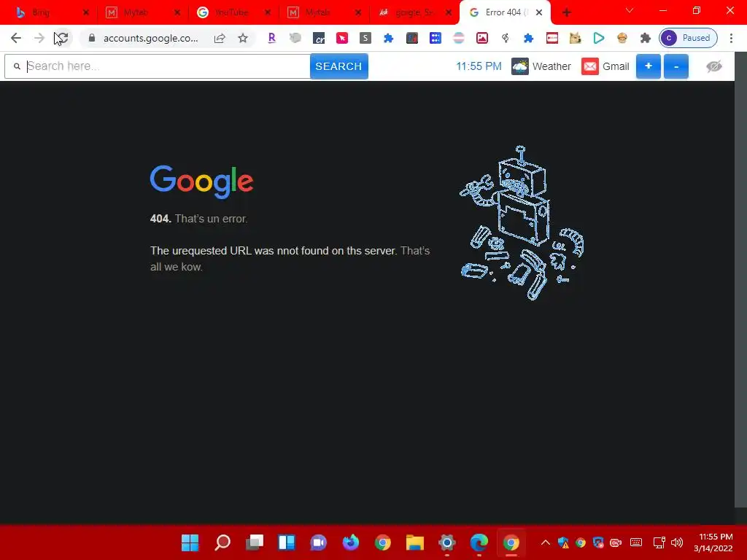Click the accounts.google.co... address bar
The height and width of the screenshot is (560, 747).
tap(150, 38)
